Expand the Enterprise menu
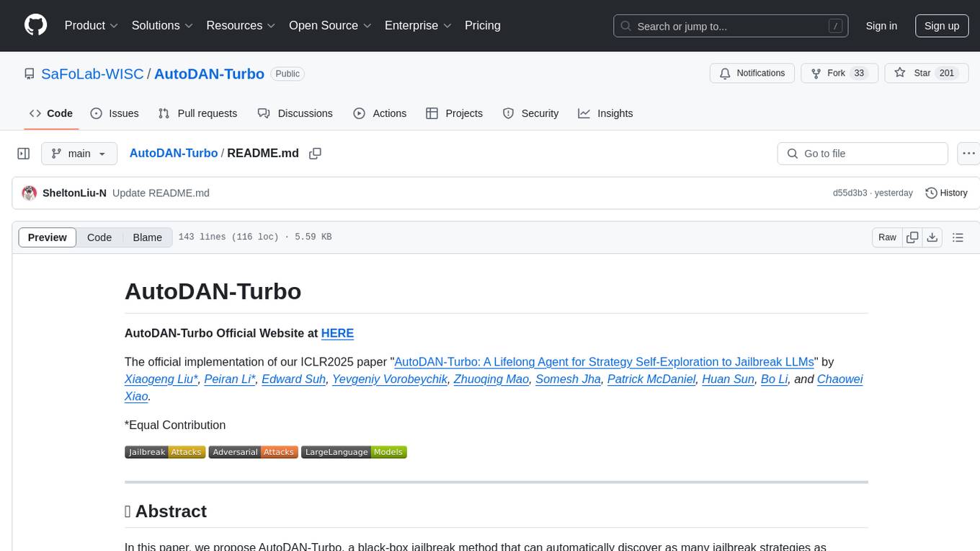The width and height of the screenshot is (980, 551). tap(417, 25)
